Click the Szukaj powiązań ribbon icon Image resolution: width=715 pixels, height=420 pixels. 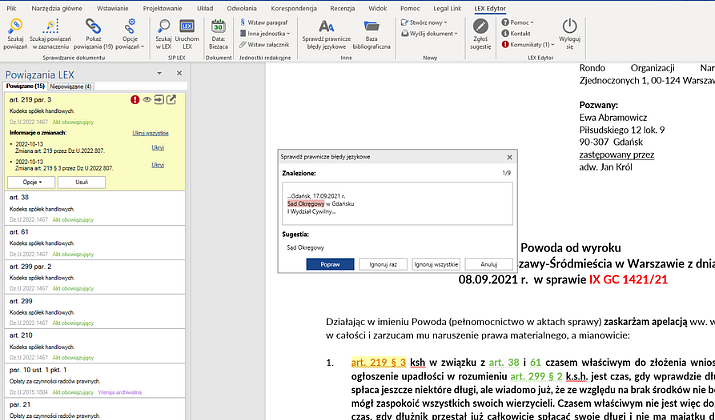pyautogui.click(x=16, y=31)
